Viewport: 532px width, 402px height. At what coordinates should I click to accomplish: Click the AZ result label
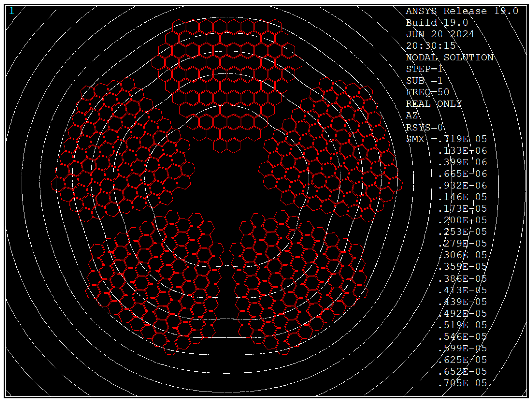411,116
